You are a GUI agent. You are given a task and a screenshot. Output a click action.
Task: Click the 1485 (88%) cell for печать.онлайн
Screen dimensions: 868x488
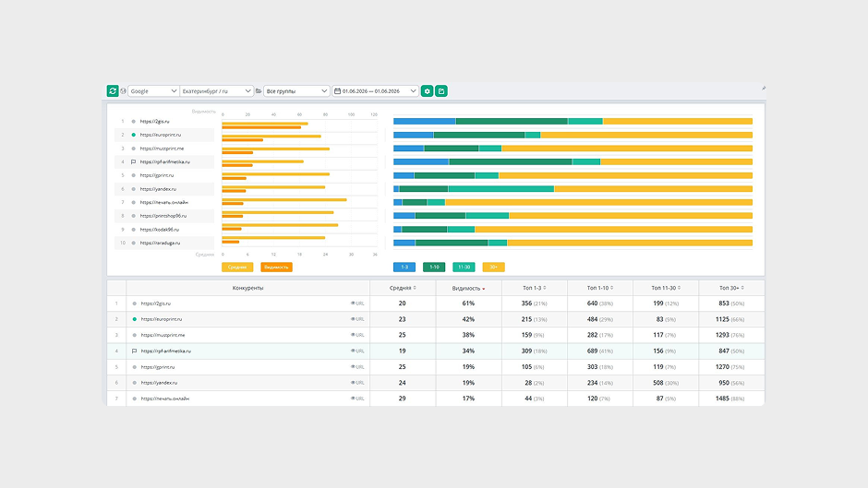[x=731, y=399]
